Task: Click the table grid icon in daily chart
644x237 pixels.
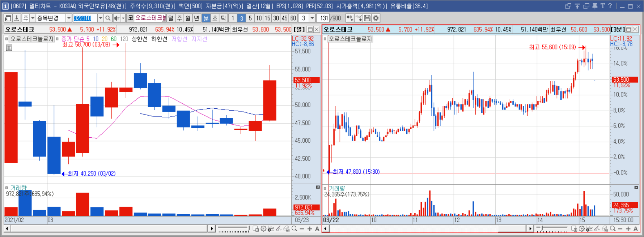Action: click(x=9, y=48)
